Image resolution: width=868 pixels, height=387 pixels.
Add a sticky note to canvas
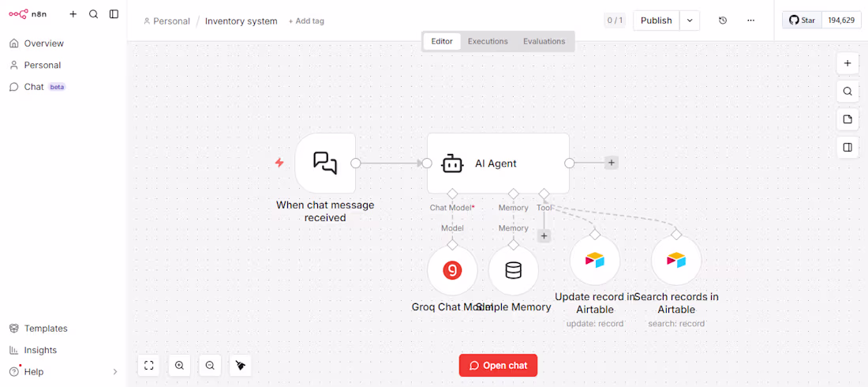(847, 119)
